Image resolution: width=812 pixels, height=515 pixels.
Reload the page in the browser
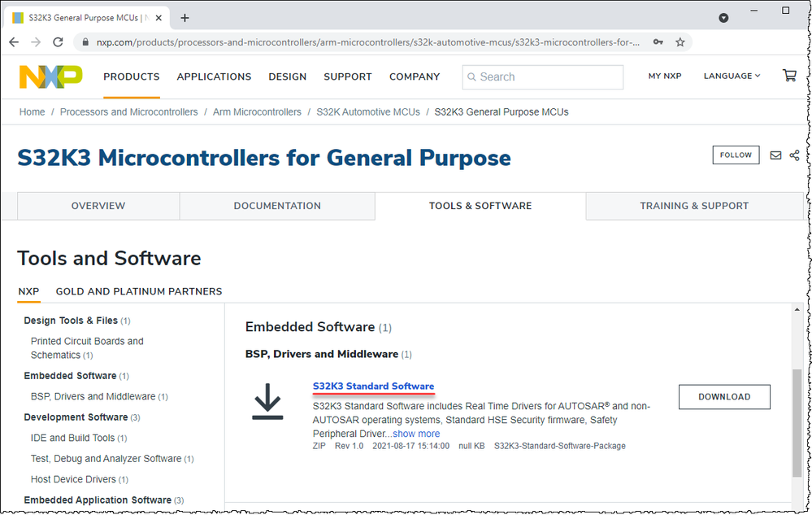[x=59, y=42]
